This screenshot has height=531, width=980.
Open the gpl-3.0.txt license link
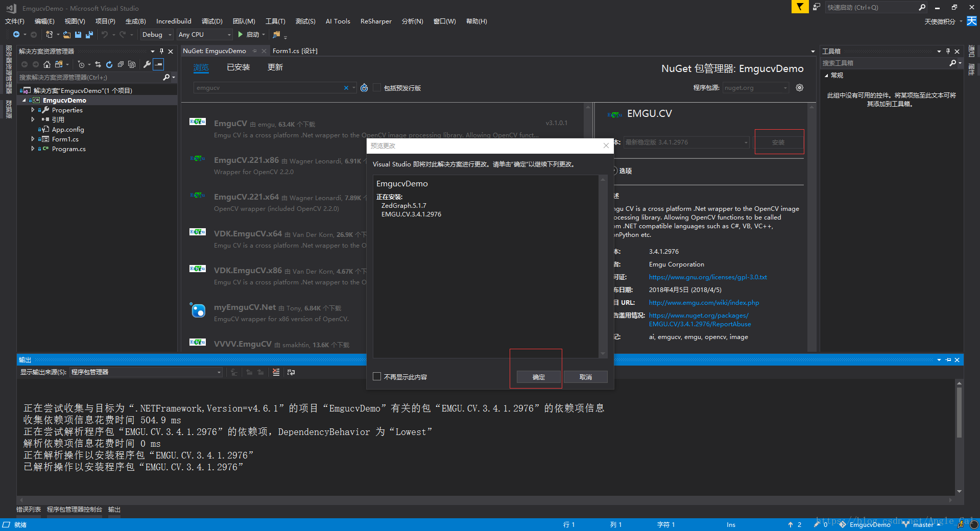pyautogui.click(x=708, y=277)
